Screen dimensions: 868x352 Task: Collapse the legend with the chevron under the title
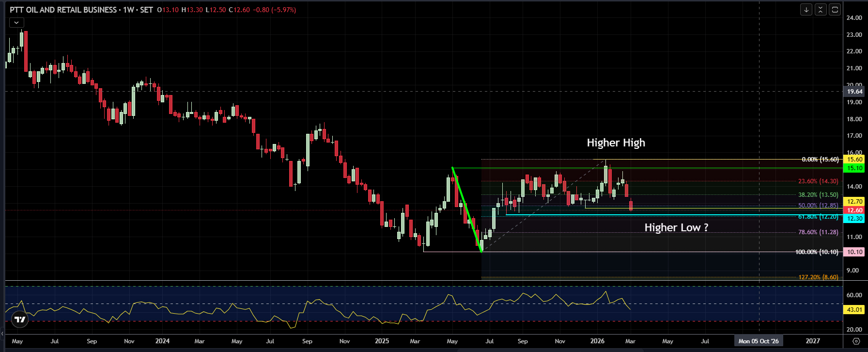[16, 22]
